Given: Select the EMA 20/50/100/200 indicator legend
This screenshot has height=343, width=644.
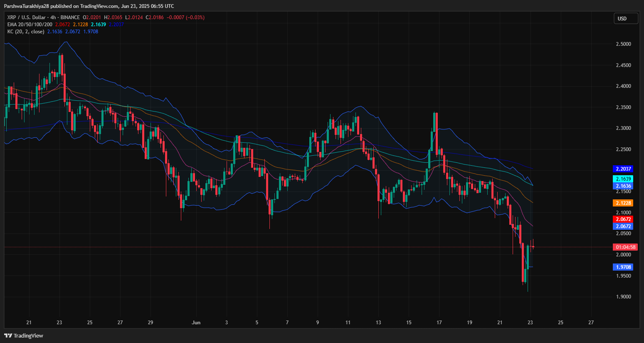Looking at the screenshot, I should click(30, 25).
